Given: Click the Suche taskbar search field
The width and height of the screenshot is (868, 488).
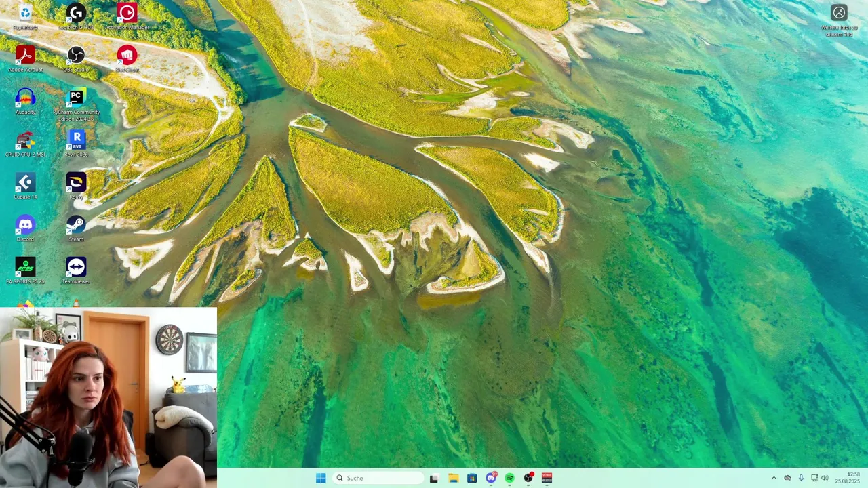Looking at the screenshot, I should (x=378, y=478).
